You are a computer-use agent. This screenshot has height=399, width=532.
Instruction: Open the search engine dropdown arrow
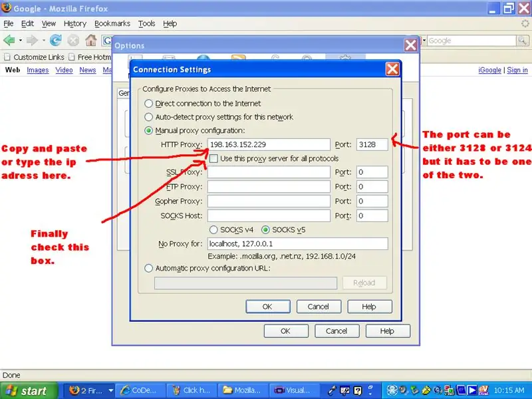[x=424, y=41]
